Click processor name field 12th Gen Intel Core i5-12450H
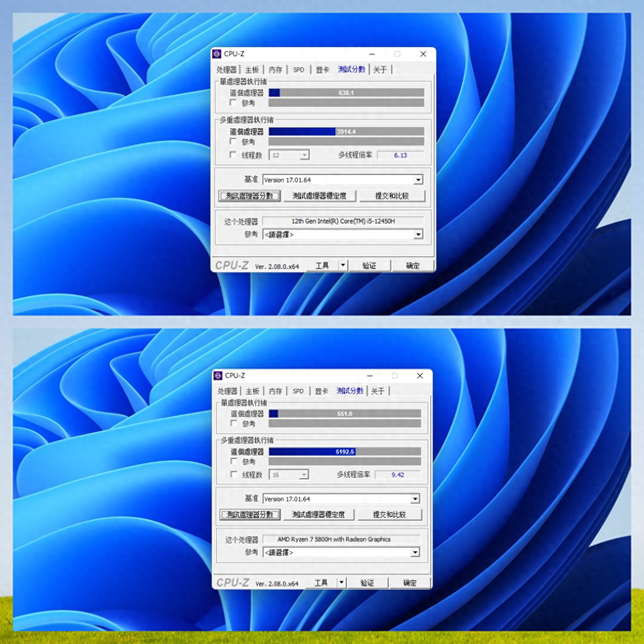Viewport: 644px width, 644px height. pyautogui.click(x=343, y=221)
